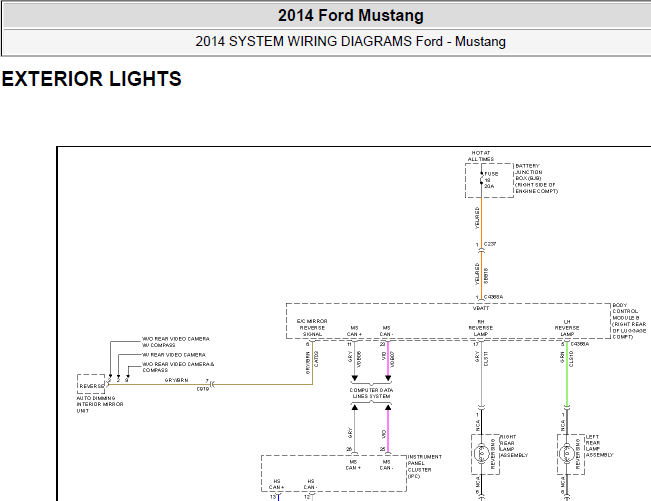Click the 'W/O REAR VIDEO CAMERA & COMPASS' note
This screenshot has height=501, width=651.
(x=179, y=367)
